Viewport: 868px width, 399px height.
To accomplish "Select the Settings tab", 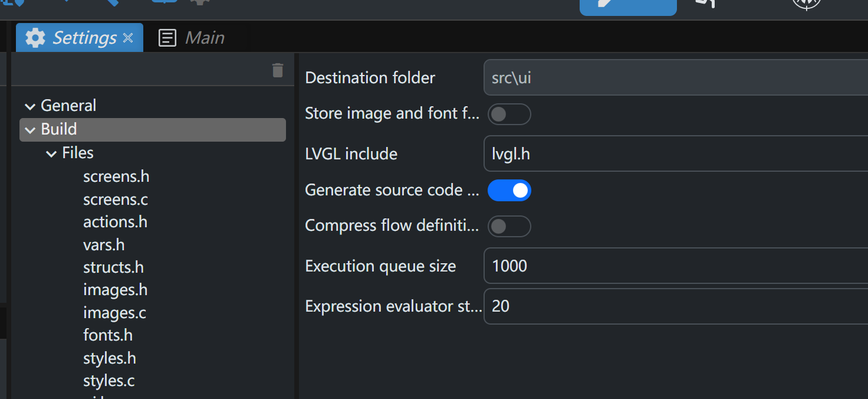I will pos(84,38).
